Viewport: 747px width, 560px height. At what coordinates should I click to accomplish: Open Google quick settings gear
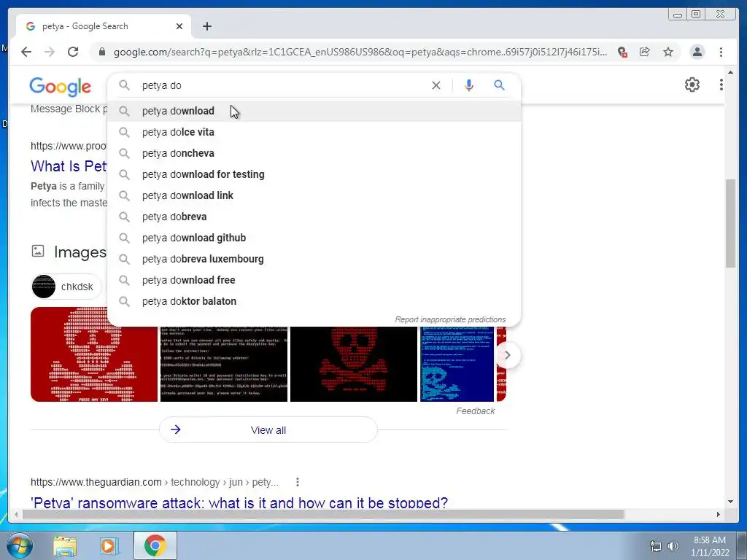tap(692, 85)
